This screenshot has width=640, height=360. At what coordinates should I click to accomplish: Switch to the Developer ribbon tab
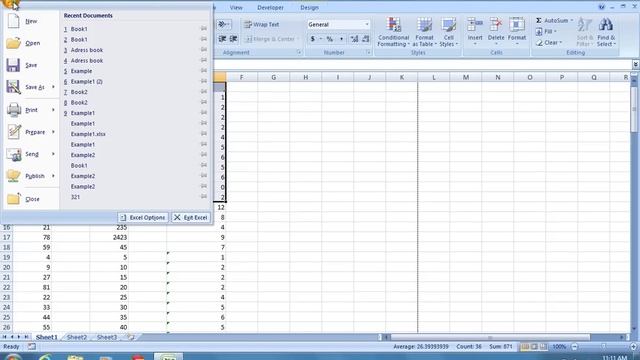click(270, 7)
